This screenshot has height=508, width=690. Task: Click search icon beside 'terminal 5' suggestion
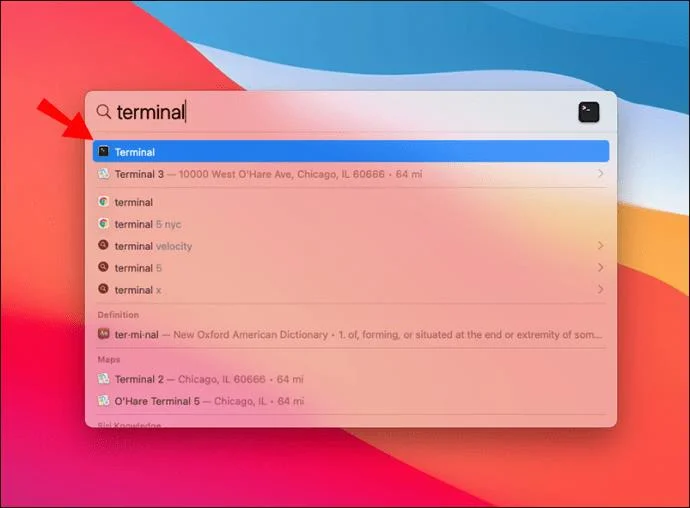[103, 267]
